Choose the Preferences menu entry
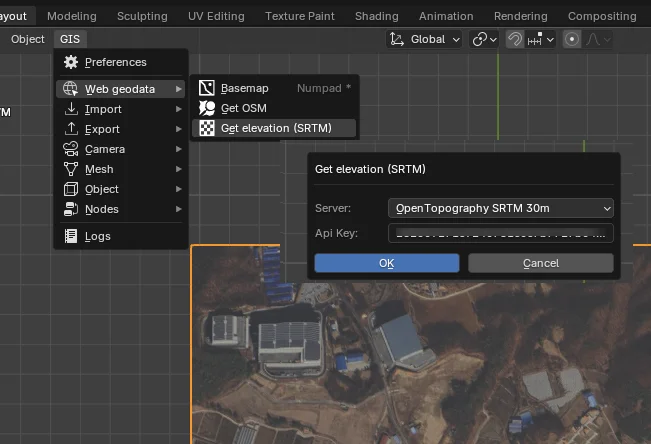651x444 pixels. pos(121,62)
